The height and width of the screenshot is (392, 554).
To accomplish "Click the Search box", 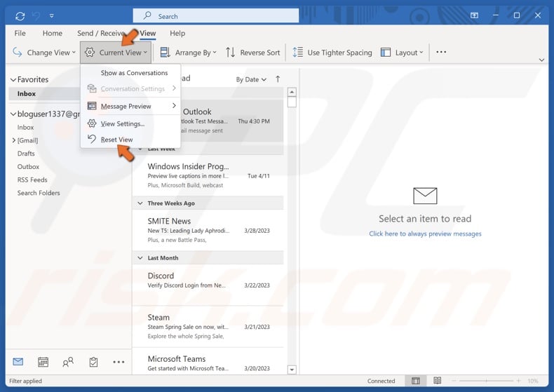I will (x=216, y=16).
